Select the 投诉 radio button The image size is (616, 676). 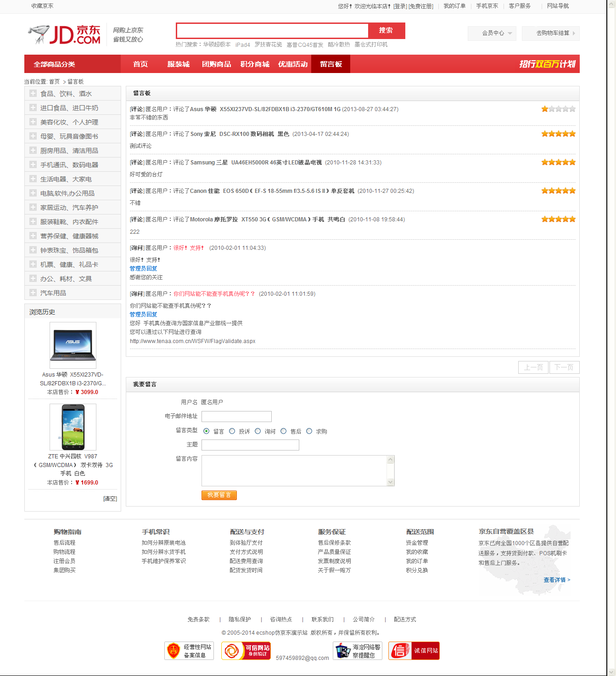pos(232,431)
